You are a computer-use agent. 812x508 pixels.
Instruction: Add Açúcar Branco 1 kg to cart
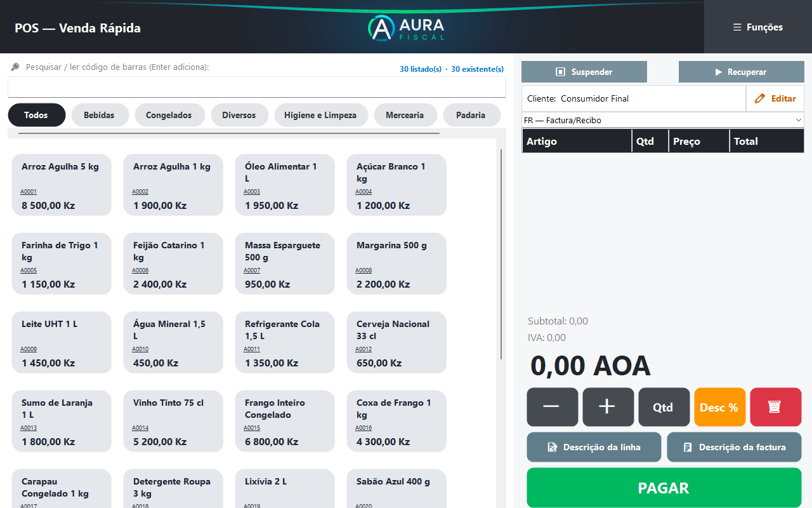[396, 185]
